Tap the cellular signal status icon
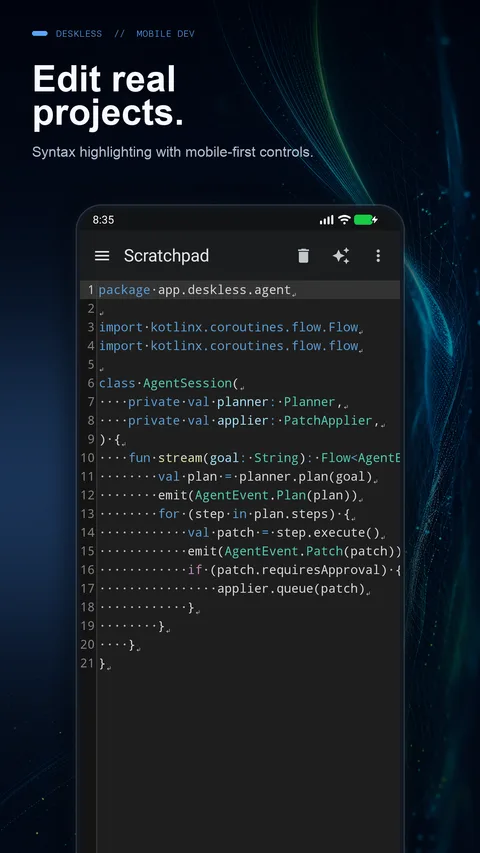The image size is (480, 853). 327,220
